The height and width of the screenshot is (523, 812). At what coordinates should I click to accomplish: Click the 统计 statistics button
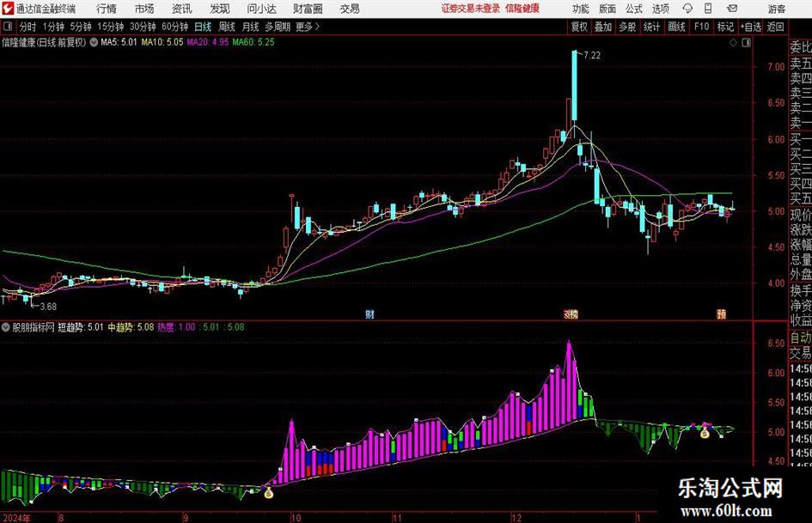pyautogui.click(x=652, y=27)
